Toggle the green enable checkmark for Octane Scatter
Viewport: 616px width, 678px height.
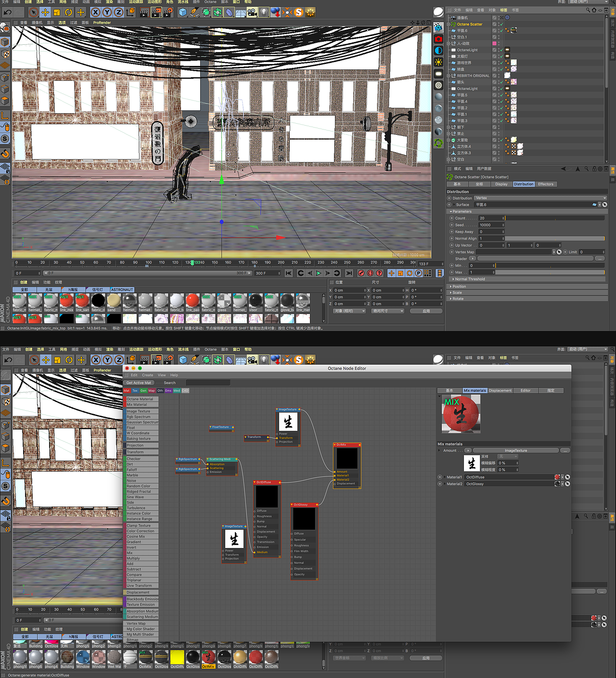(x=501, y=24)
